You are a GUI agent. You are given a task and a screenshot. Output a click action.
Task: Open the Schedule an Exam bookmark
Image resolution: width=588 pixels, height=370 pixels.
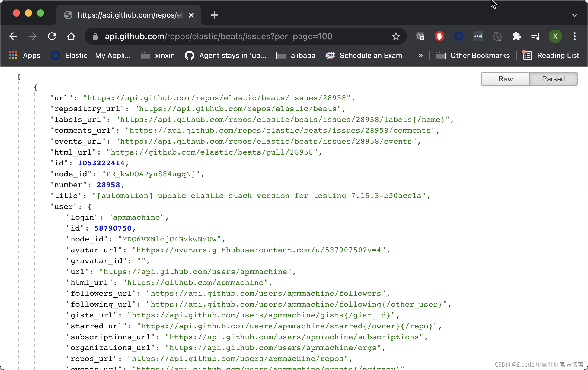(371, 55)
